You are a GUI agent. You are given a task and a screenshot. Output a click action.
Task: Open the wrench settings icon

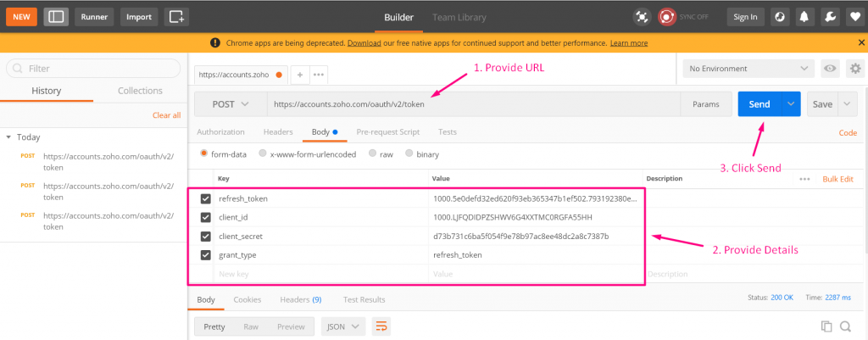click(830, 17)
